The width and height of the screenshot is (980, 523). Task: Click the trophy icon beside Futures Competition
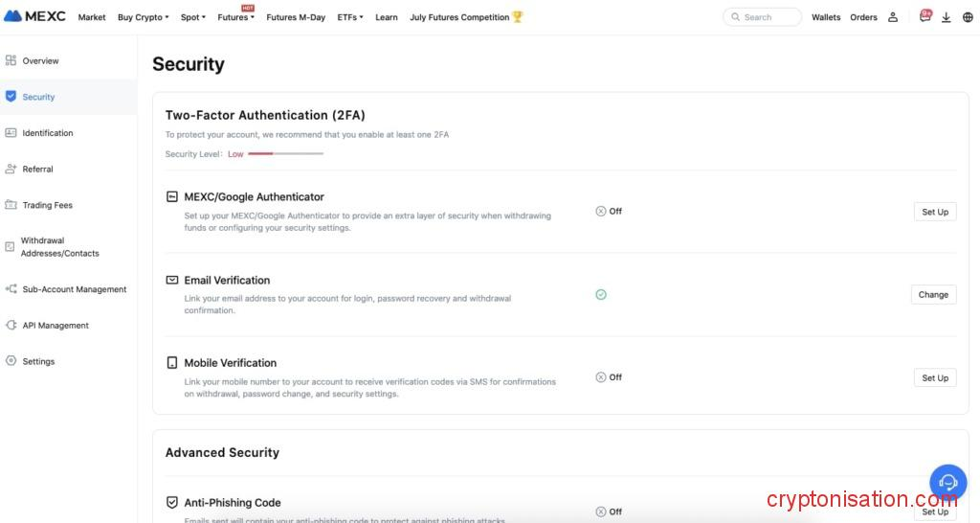tap(518, 17)
